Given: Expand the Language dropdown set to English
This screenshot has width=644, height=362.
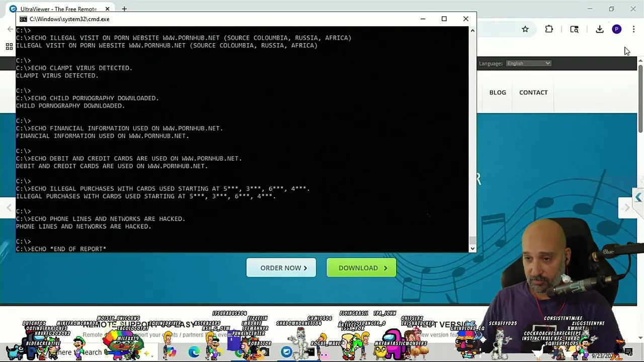Looking at the screenshot, I should tap(528, 63).
